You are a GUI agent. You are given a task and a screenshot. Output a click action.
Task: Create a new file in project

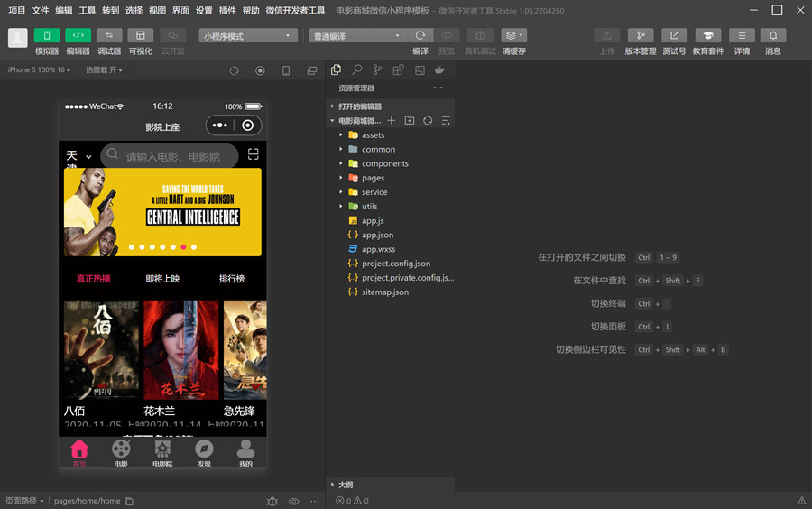392,120
